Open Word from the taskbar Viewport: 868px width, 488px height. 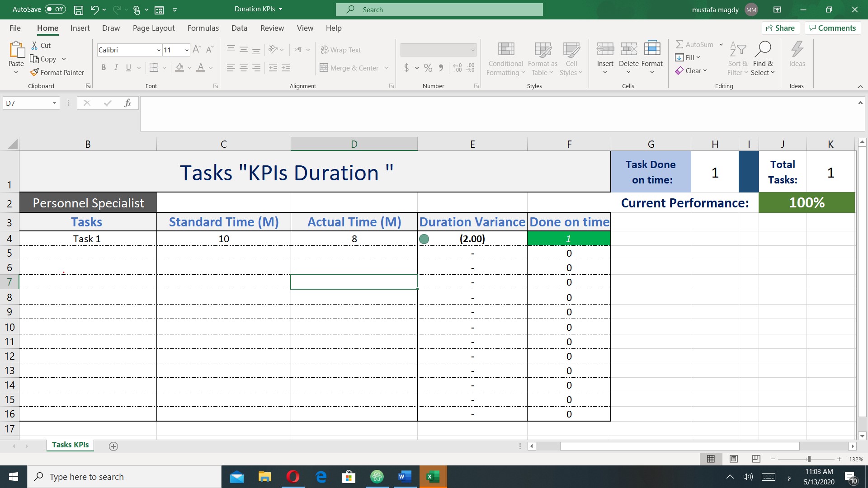click(x=405, y=477)
